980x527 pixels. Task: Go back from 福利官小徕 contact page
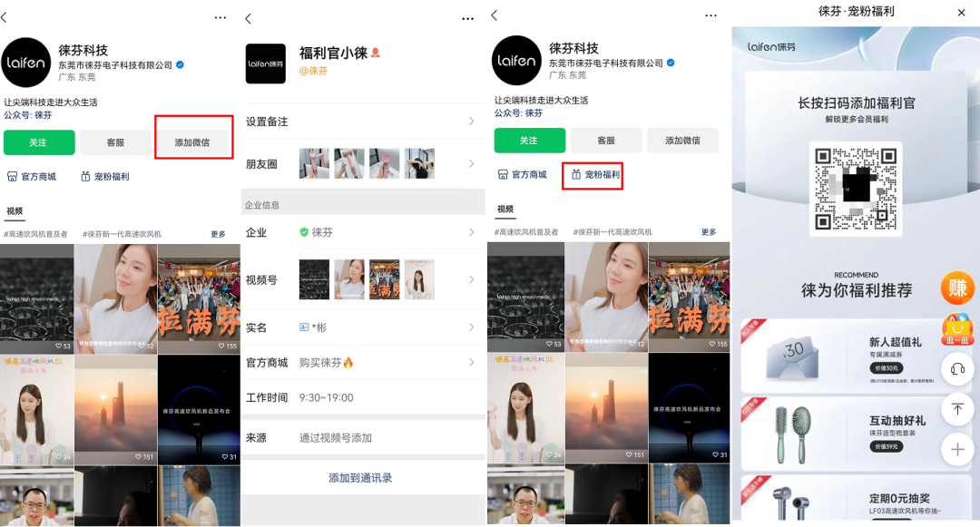click(248, 19)
